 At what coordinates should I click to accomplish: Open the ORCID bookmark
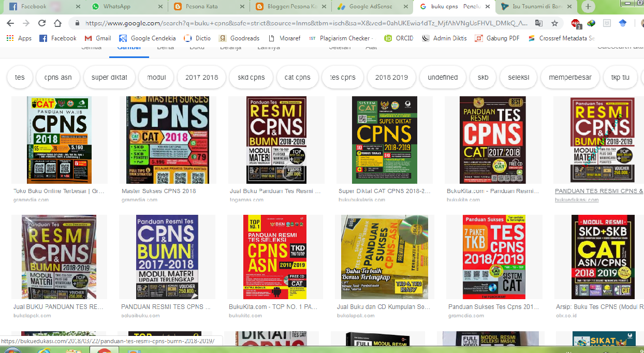(399, 38)
